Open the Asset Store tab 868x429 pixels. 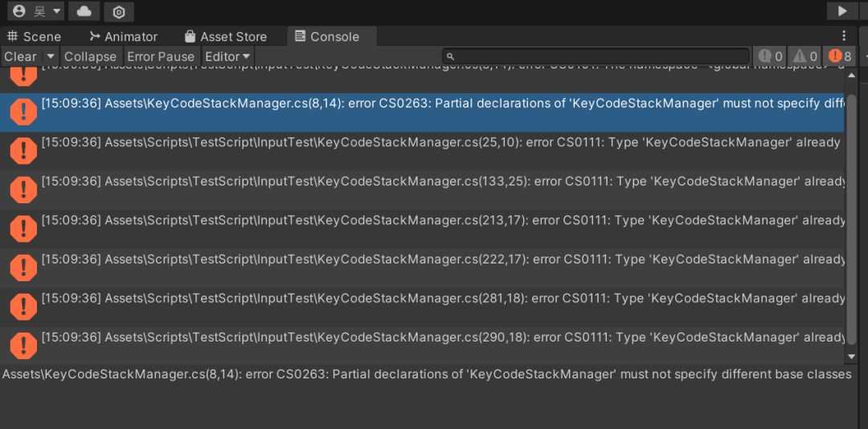click(x=225, y=36)
